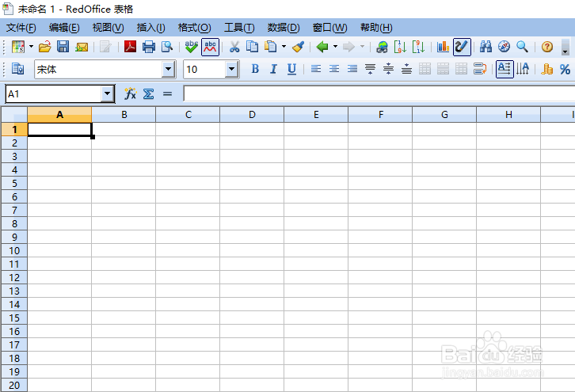The height and width of the screenshot is (392, 575).
Task: Expand the Redo history dropdown arrow
Action: coord(362,47)
